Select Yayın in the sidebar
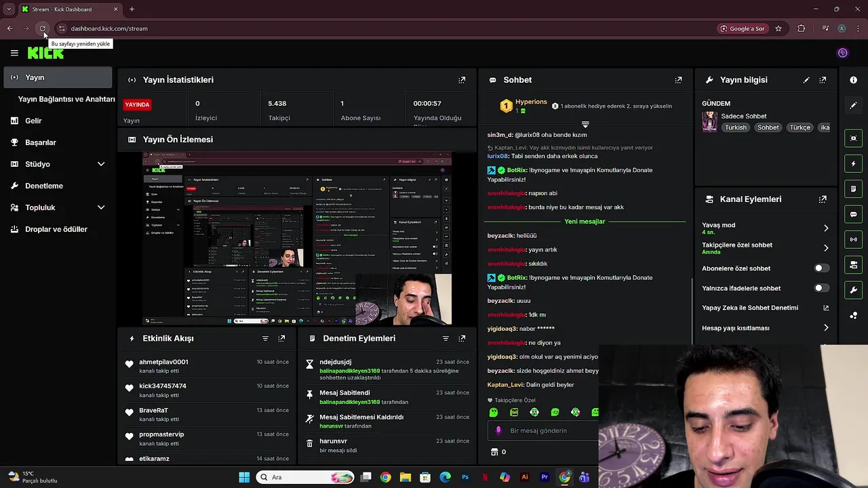 (58, 77)
